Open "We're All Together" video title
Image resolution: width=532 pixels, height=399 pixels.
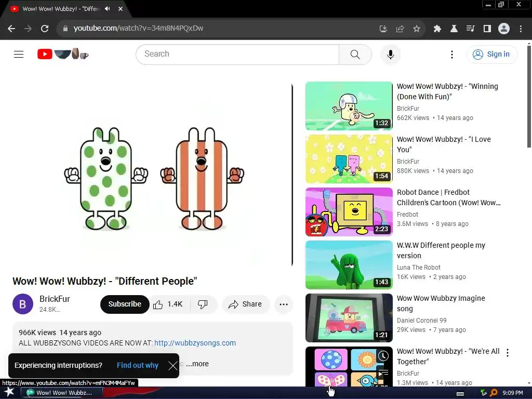[x=448, y=356]
